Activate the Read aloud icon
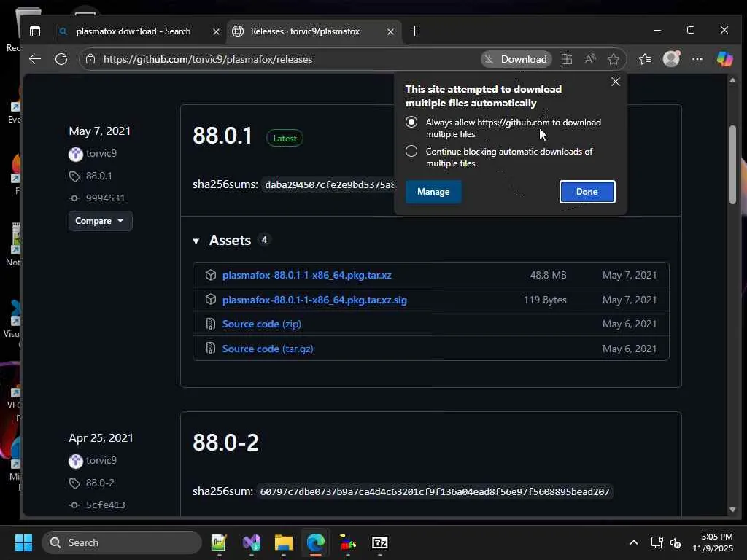 [x=590, y=59]
